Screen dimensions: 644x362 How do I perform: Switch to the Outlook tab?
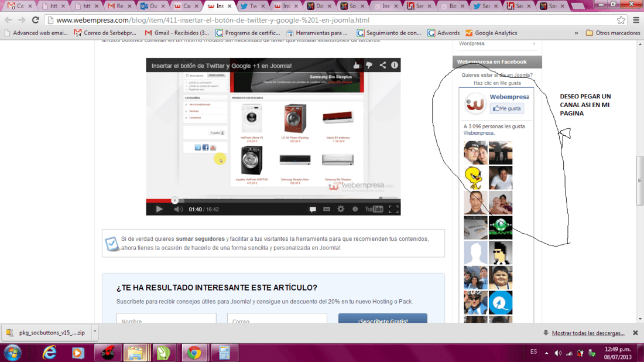point(152,6)
